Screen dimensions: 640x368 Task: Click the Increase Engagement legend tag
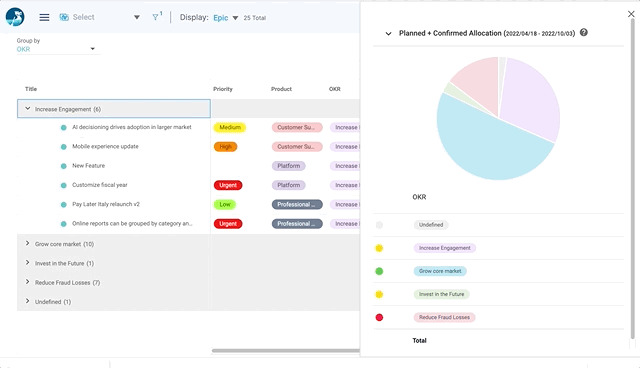click(x=444, y=248)
